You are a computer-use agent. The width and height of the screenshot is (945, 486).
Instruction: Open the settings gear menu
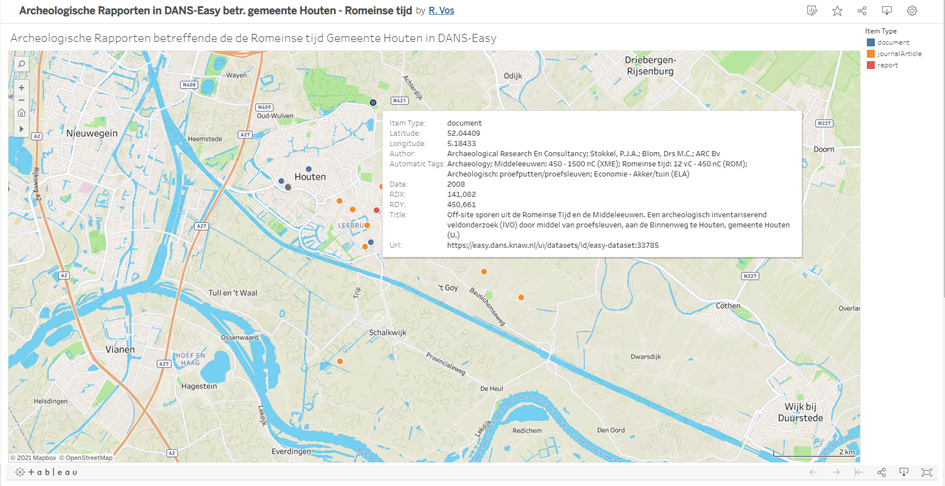[x=912, y=11]
